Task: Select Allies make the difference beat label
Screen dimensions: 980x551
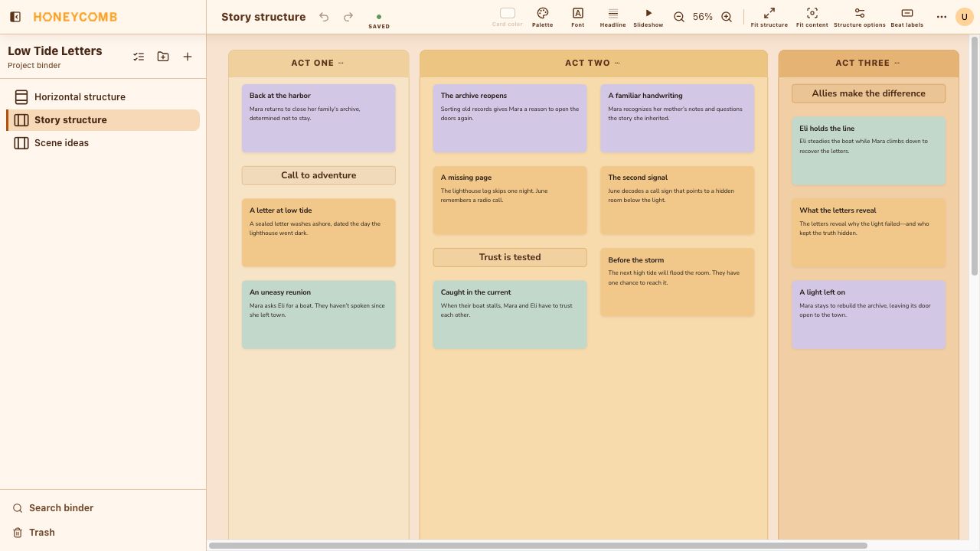Action: tap(869, 93)
